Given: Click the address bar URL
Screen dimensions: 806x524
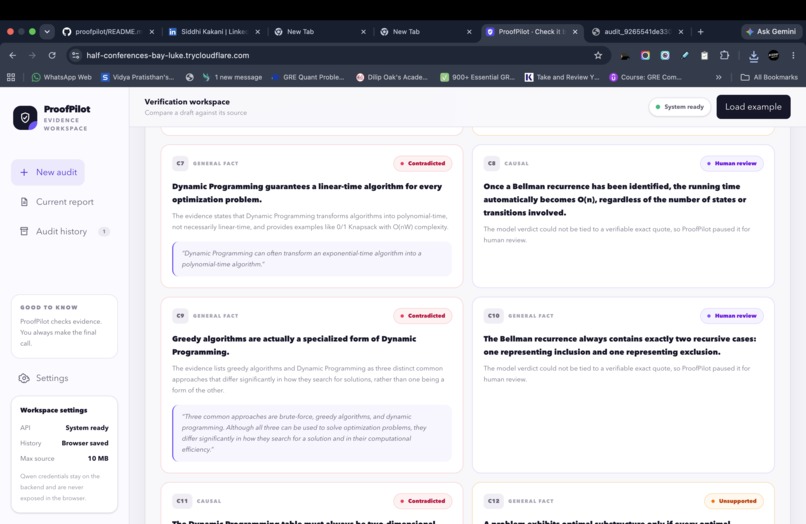Looking at the screenshot, I should pyautogui.click(x=168, y=56).
